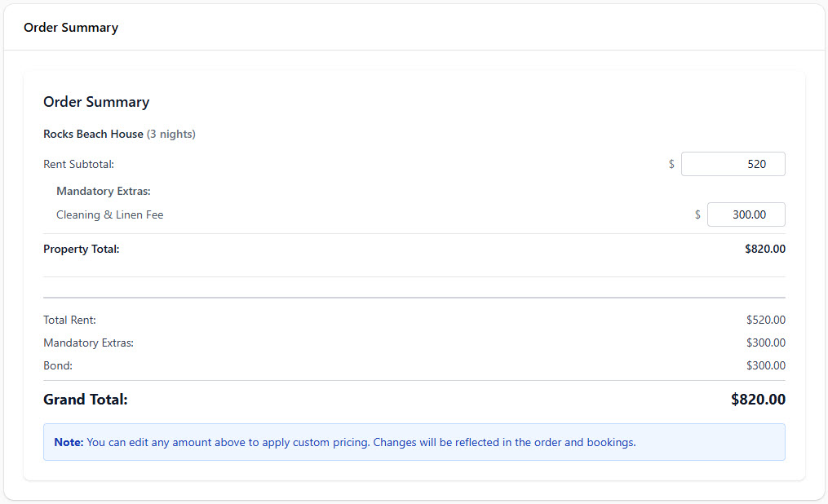Click the 'Rocks Beach House' property name
The width and height of the screenshot is (828, 504).
[x=93, y=134]
